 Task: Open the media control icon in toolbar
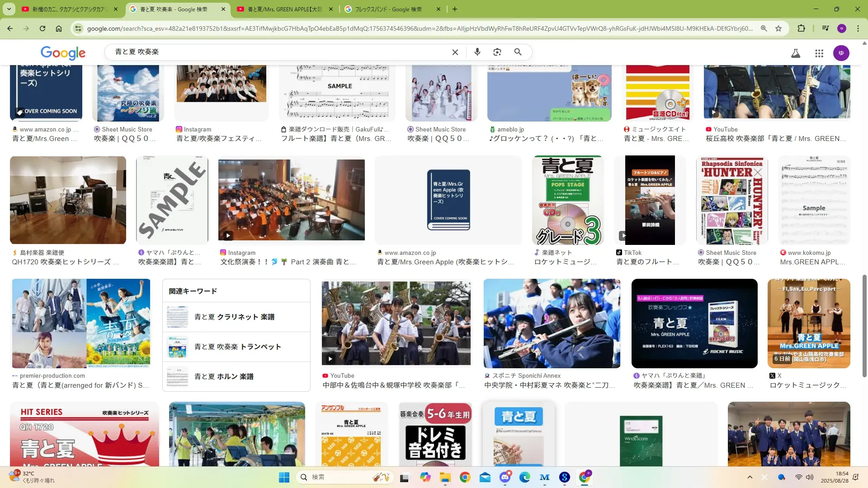point(826,28)
